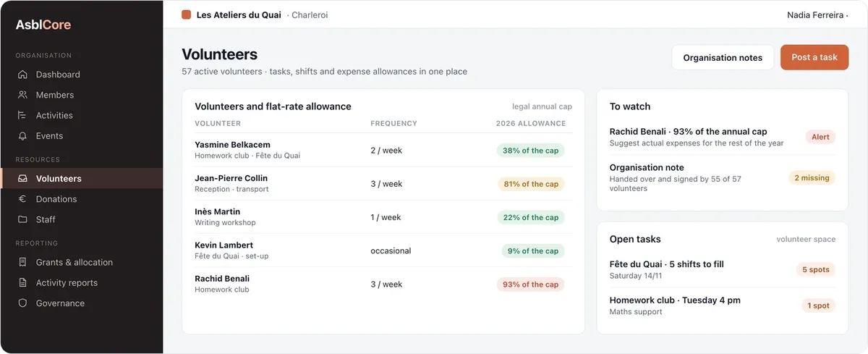The width and height of the screenshot is (868, 354).
Task: Click the Maths support subtitle
Action: click(636, 312)
